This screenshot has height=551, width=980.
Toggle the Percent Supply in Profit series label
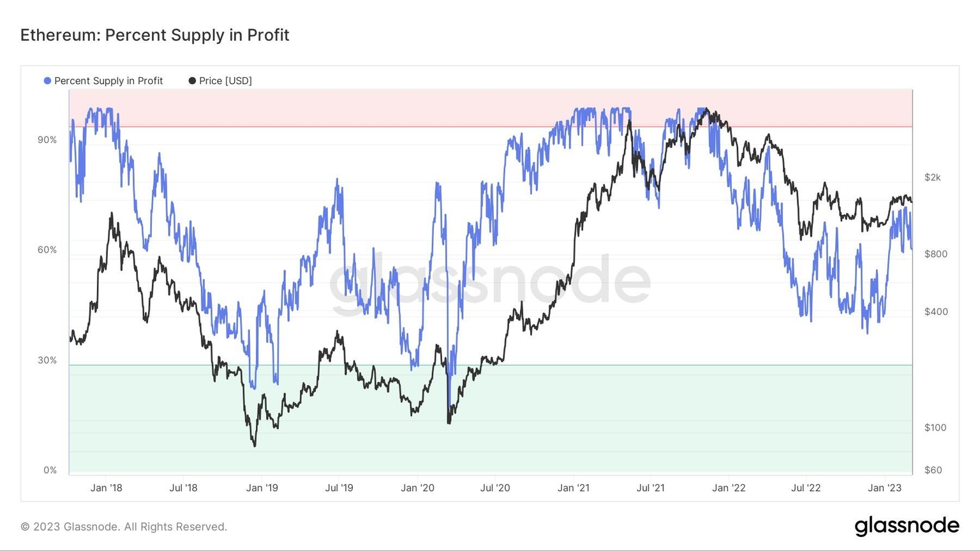pos(108,81)
